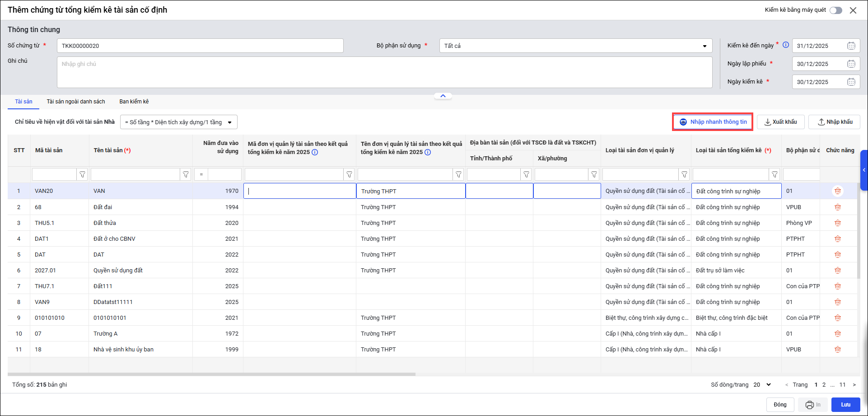Click filter icon on Tỉnh/Thành phố column
The image size is (868, 416).
(x=526, y=174)
